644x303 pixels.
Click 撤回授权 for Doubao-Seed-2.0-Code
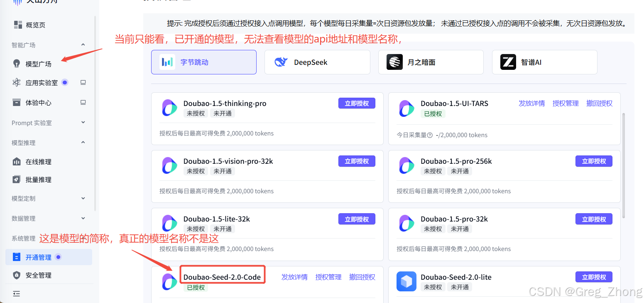click(362, 277)
